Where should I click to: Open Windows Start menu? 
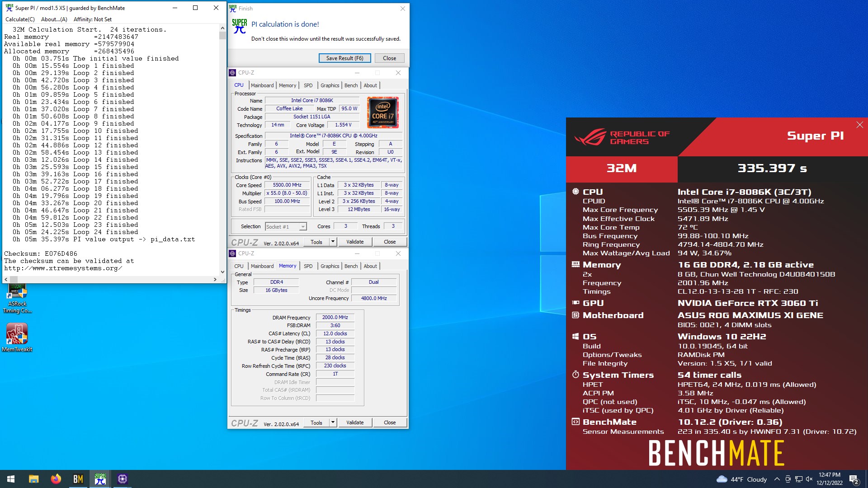point(11,479)
